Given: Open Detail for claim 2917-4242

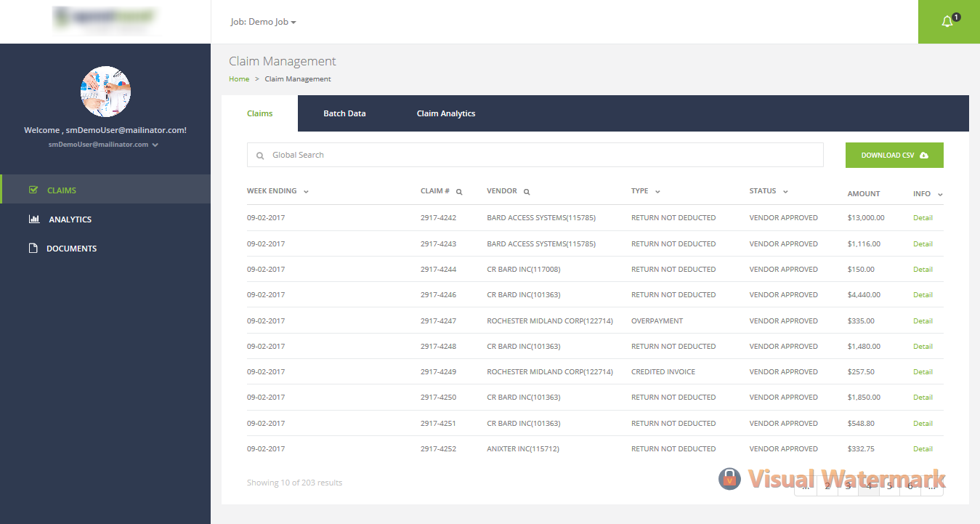Looking at the screenshot, I should 923,218.
